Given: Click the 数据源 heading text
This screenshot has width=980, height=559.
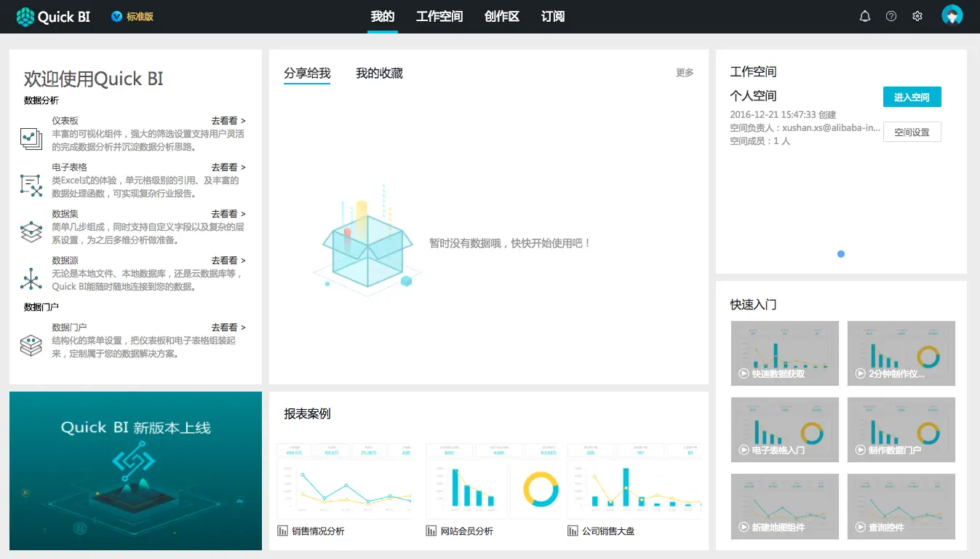Looking at the screenshot, I should (x=65, y=261).
